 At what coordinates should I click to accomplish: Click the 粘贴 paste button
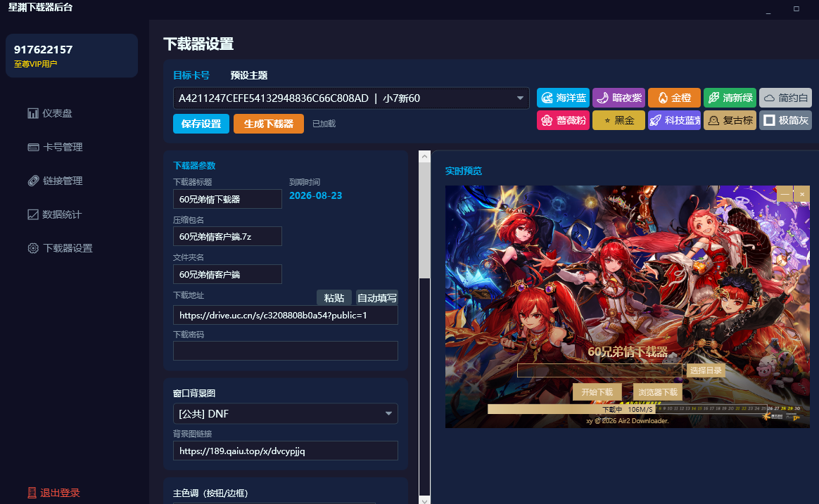click(334, 298)
